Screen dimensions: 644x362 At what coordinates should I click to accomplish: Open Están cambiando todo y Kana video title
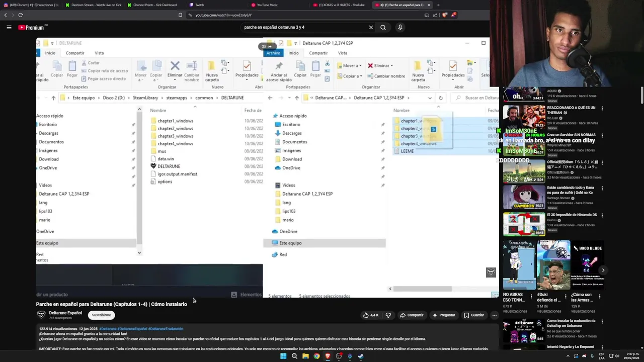point(571,190)
